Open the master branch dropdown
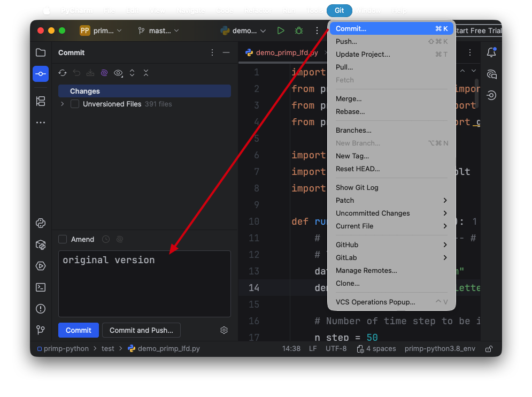 pyautogui.click(x=158, y=31)
